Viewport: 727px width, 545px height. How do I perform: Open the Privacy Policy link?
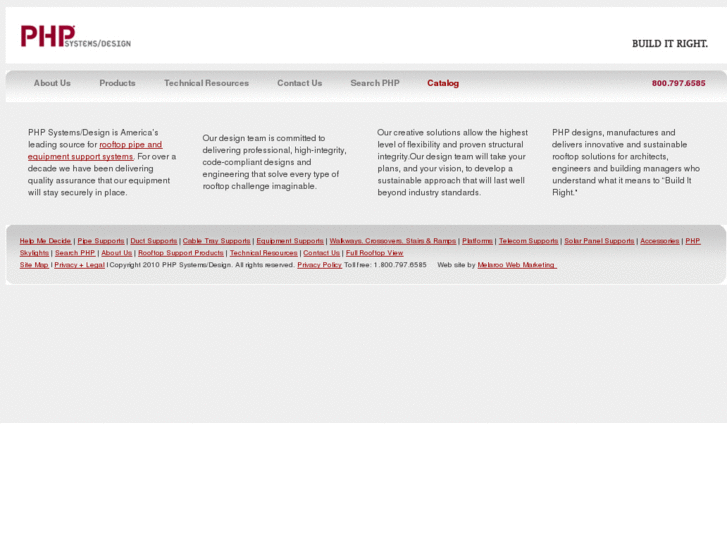click(319, 265)
